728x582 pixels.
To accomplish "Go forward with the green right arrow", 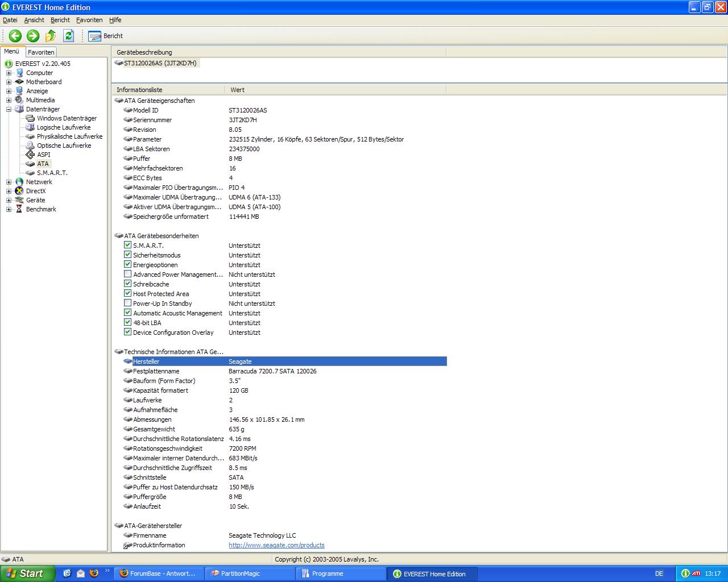I will (33, 36).
